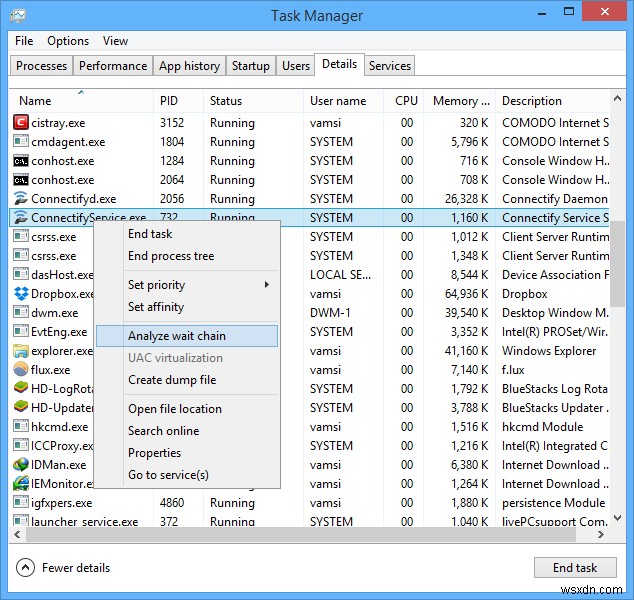Select the Fewer details label
Screen dimensions: 634x600
(x=76, y=568)
